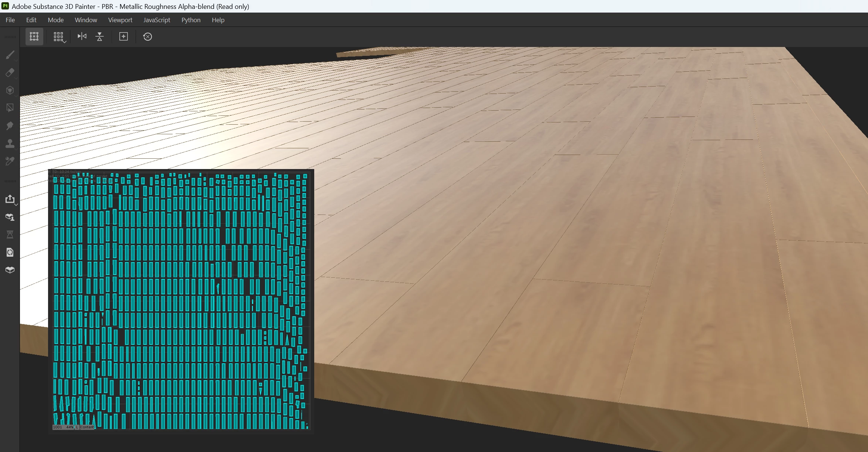
Task: Click the center-in-square fit icon
Action: 123,37
